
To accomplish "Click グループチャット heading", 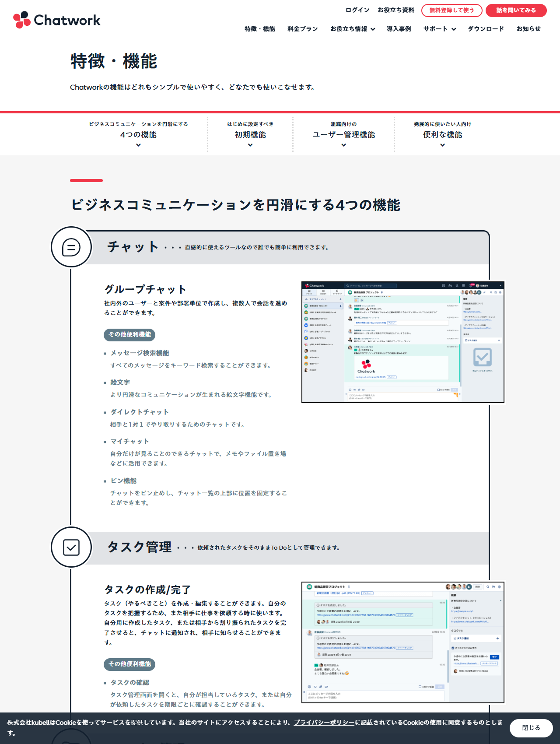I will pos(145,289).
